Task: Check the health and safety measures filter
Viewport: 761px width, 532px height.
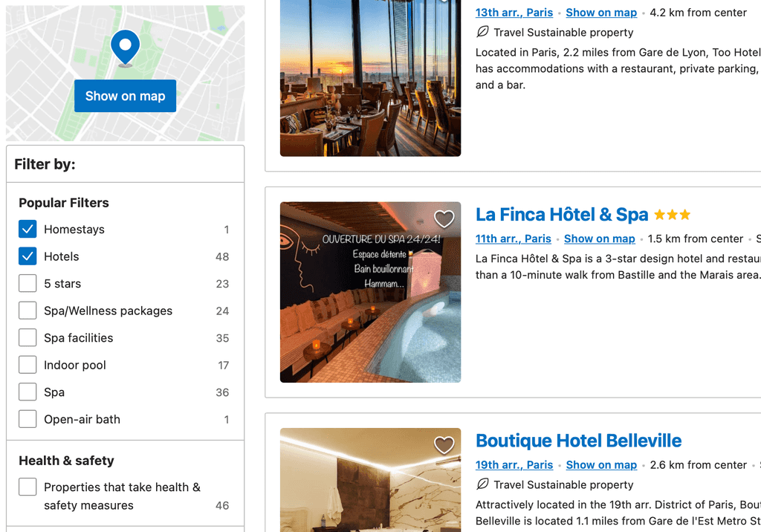Action: [27, 487]
